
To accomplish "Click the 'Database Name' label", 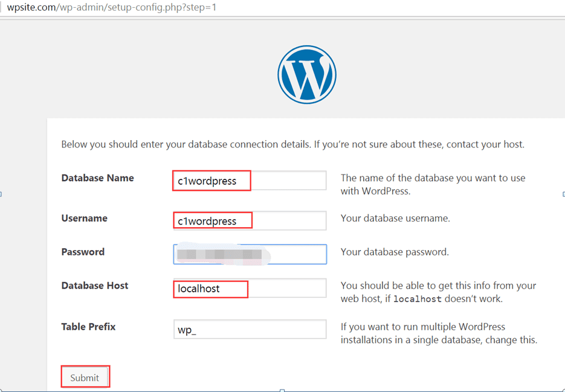I will click(x=98, y=178).
